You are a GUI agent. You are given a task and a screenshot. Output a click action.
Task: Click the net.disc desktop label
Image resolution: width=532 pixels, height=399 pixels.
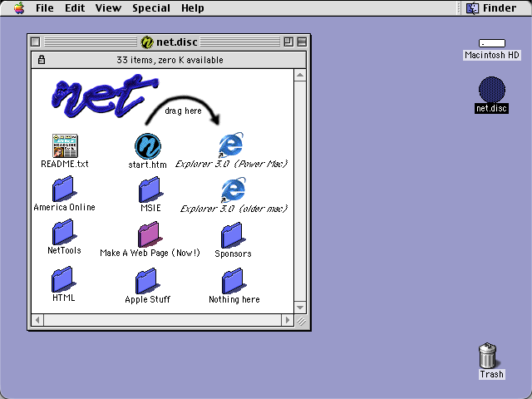click(491, 108)
